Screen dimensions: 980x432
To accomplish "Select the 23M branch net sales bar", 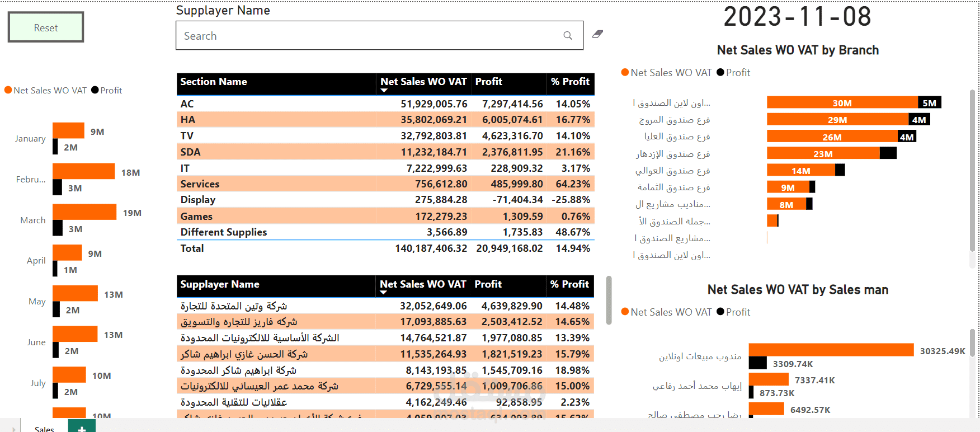I will coord(823,153).
